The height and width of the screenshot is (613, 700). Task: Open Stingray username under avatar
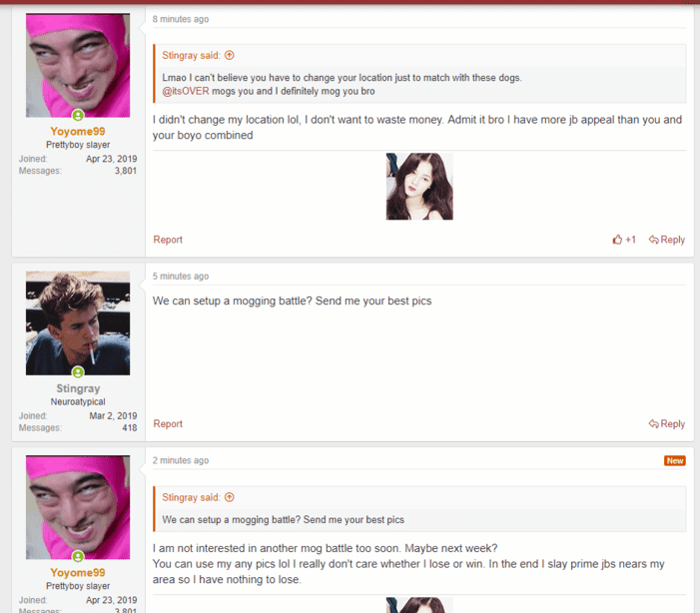(x=78, y=388)
